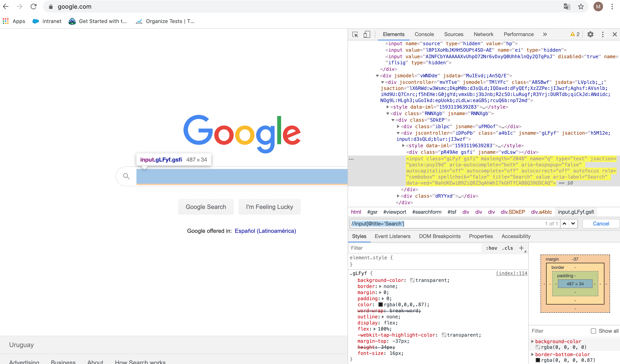The image size is (620, 364).
Task: Open the Properties pane tab
Action: [481, 236]
